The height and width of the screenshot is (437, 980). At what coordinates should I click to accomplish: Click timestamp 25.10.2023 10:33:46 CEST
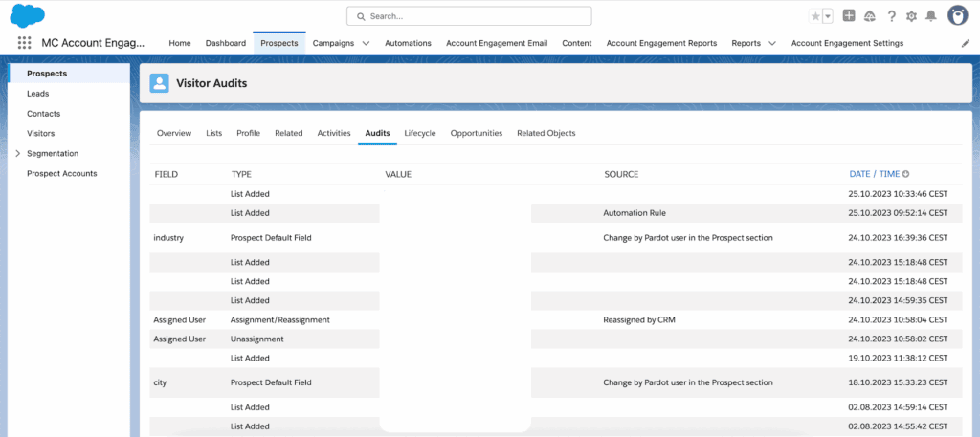(x=898, y=193)
